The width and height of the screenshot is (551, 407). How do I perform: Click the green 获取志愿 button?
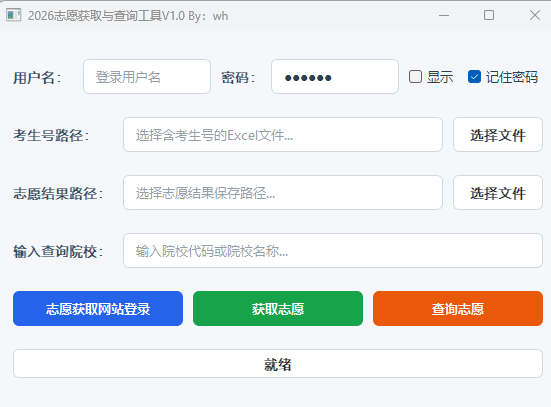(278, 309)
